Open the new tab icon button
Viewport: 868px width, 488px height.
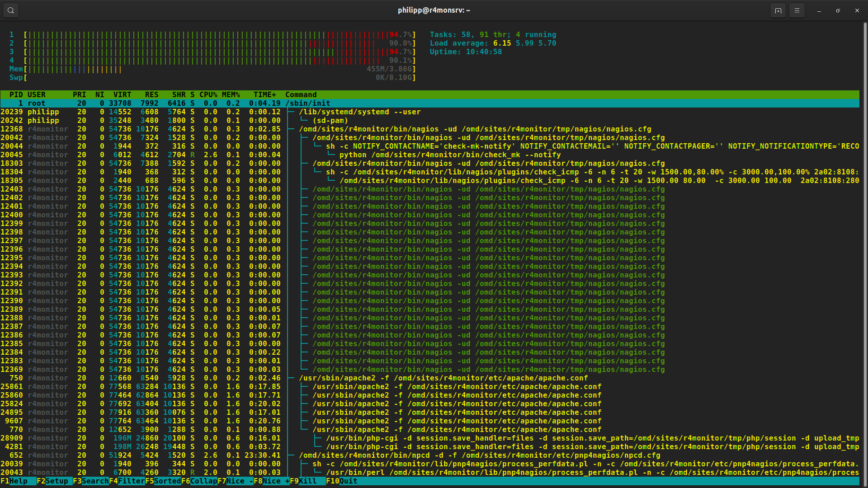[778, 10]
